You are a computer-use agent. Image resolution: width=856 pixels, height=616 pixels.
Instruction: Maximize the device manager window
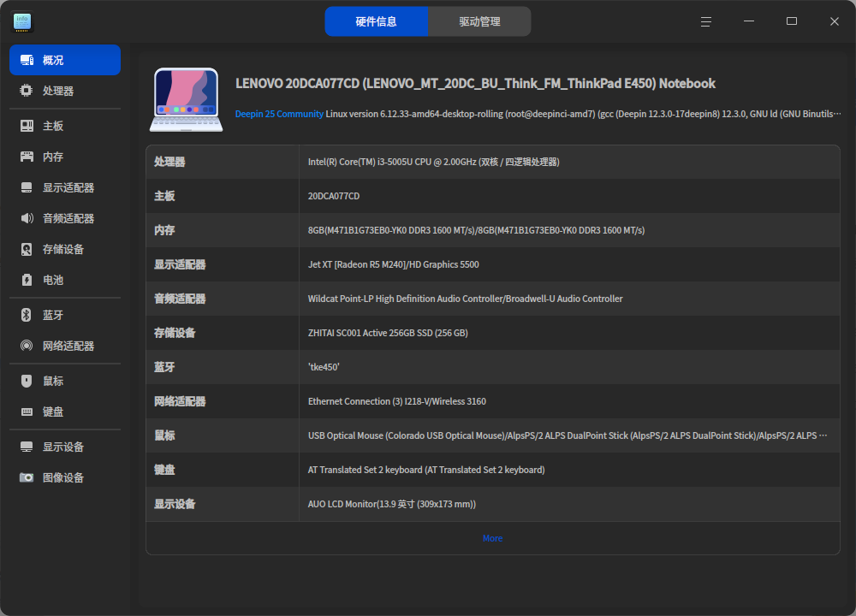click(x=792, y=21)
